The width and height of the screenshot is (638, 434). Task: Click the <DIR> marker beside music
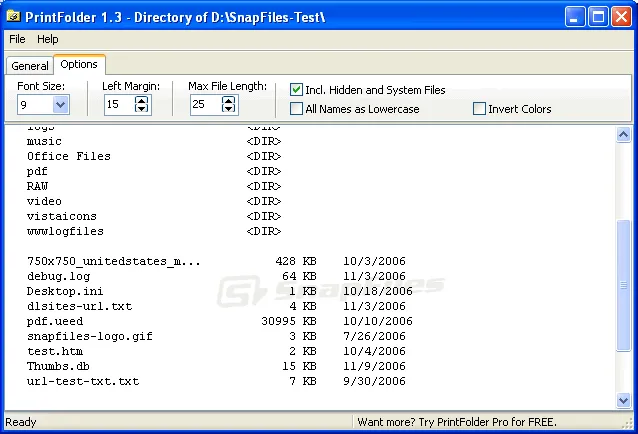[x=264, y=141]
